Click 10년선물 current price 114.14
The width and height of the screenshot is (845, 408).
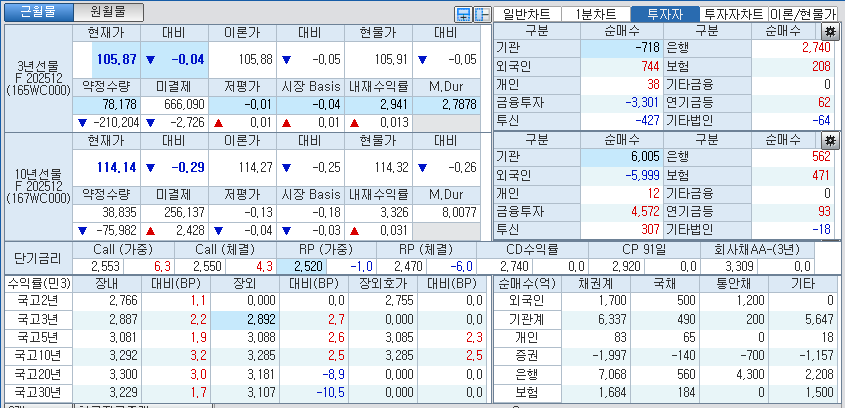click(116, 167)
